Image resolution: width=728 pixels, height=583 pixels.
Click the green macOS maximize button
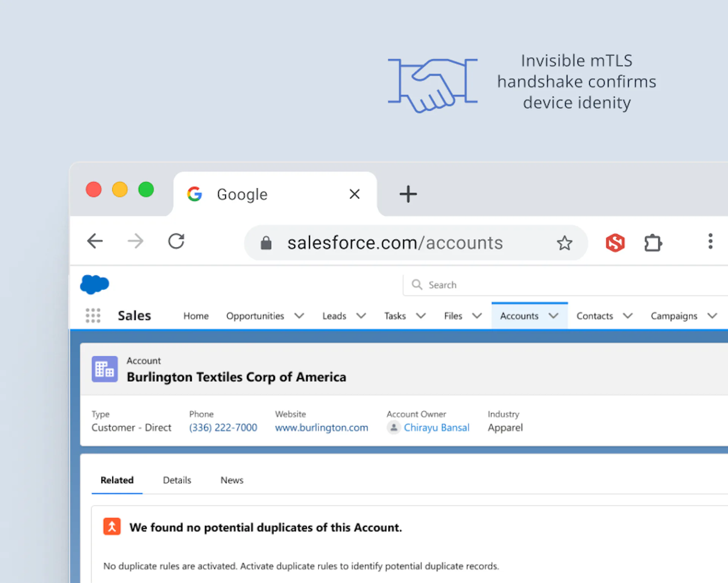146,190
